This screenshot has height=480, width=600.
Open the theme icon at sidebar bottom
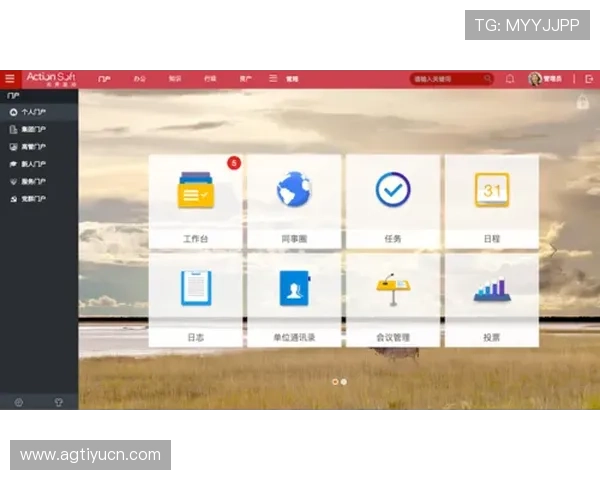[x=59, y=402]
